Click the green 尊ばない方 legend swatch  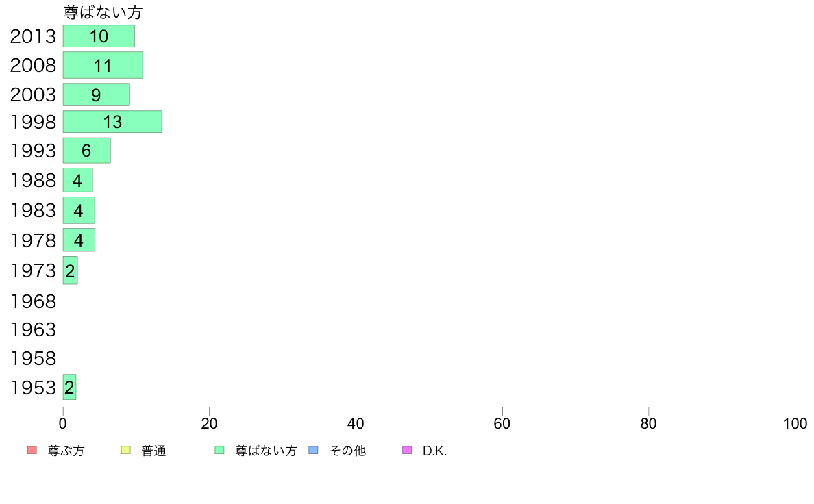(x=219, y=450)
